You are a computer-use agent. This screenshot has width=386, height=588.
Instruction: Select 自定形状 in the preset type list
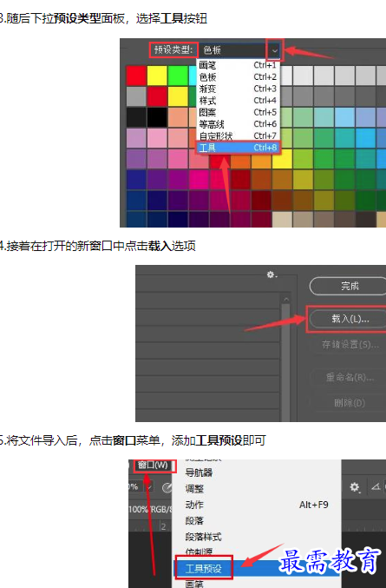click(x=238, y=135)
